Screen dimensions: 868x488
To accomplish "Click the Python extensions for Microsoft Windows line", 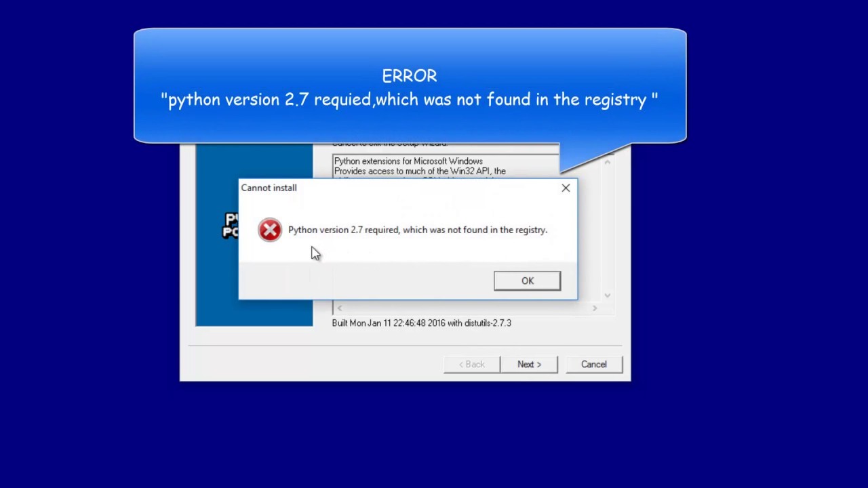I will 408,161.
